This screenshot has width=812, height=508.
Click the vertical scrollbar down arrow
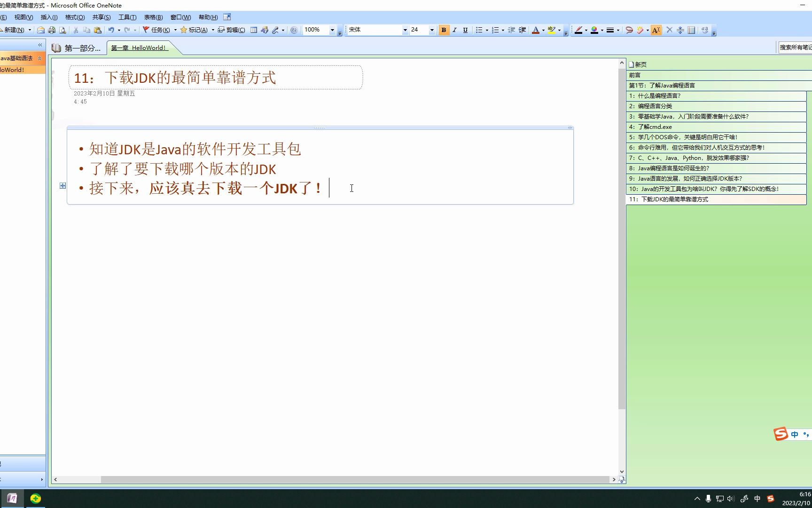click(622, 472)
